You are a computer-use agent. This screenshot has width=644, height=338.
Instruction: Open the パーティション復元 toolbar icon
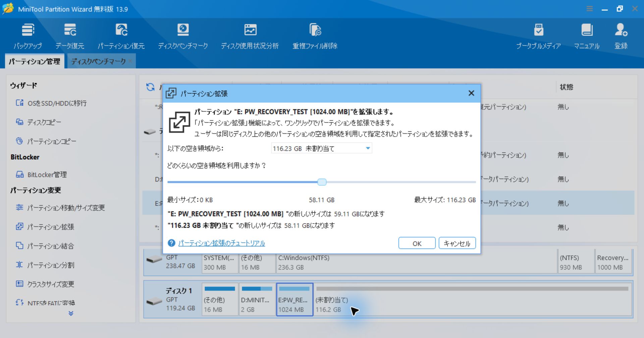pos(121,36)
